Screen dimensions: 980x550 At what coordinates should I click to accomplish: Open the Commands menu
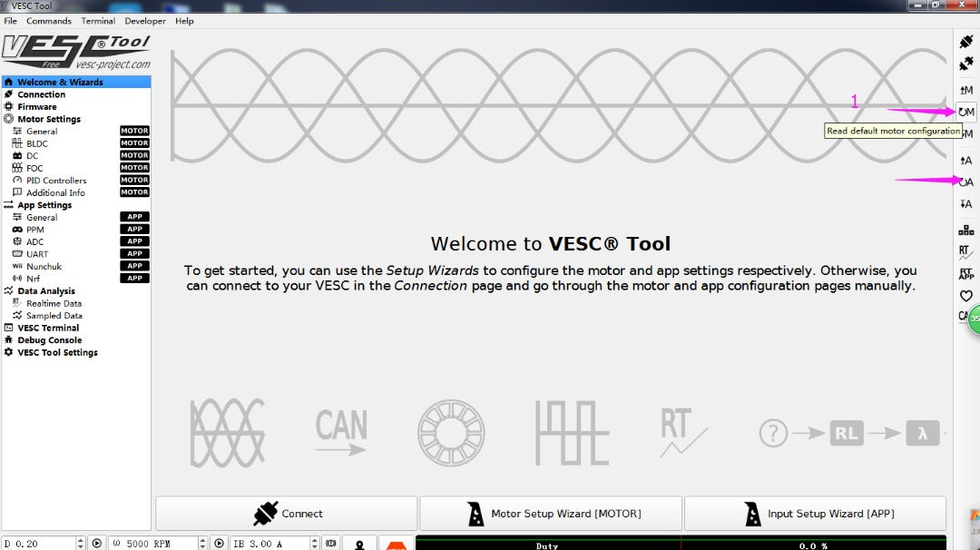(49, 21)
